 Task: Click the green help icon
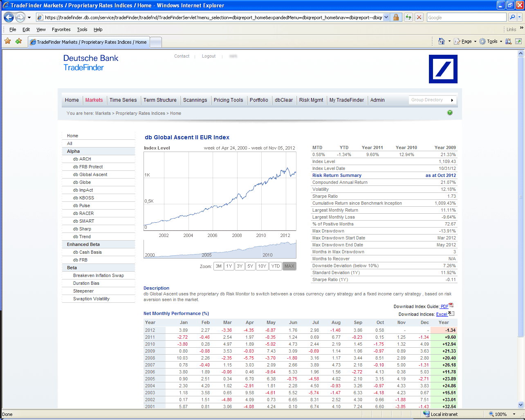pos(450,113)
